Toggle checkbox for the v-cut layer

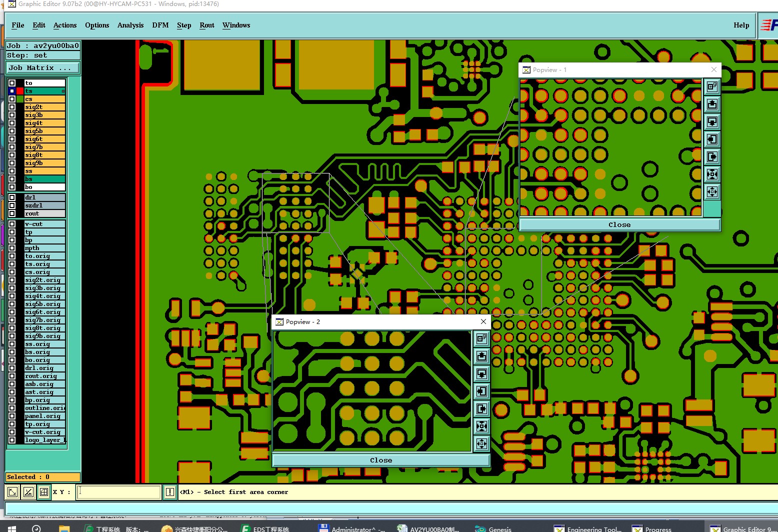point(12,224)
